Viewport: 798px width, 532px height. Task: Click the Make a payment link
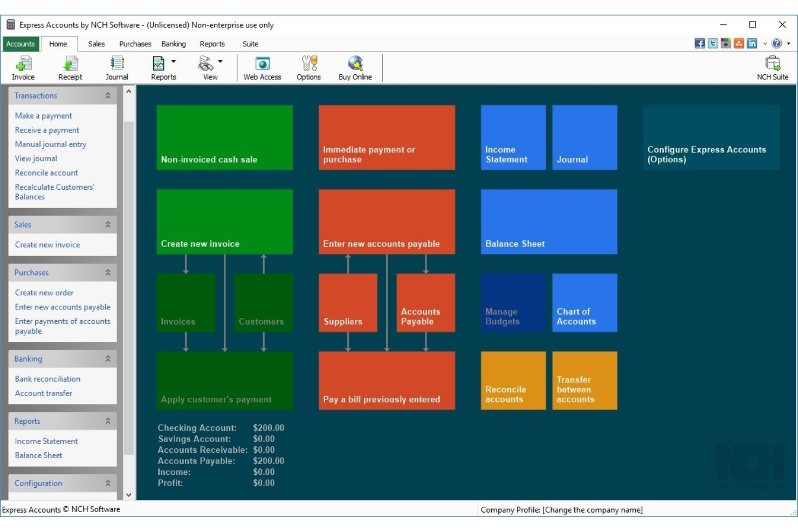43,116
